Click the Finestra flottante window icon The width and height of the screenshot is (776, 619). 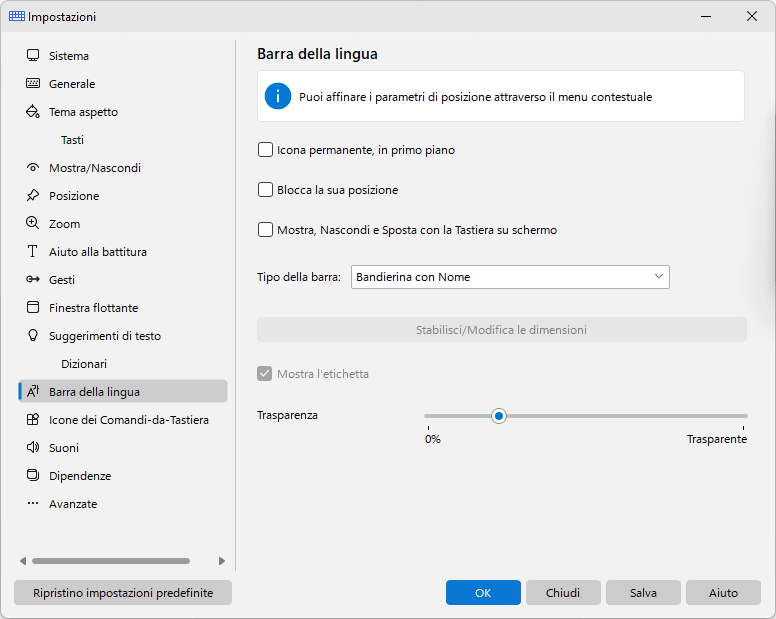33,307
